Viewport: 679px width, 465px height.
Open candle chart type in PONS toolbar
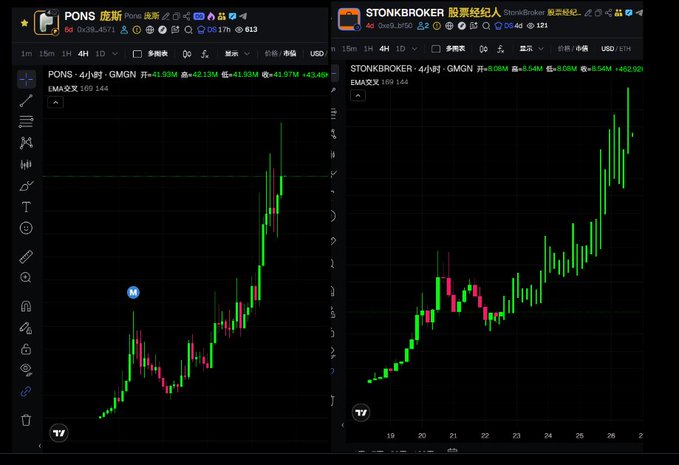point(187,54)
